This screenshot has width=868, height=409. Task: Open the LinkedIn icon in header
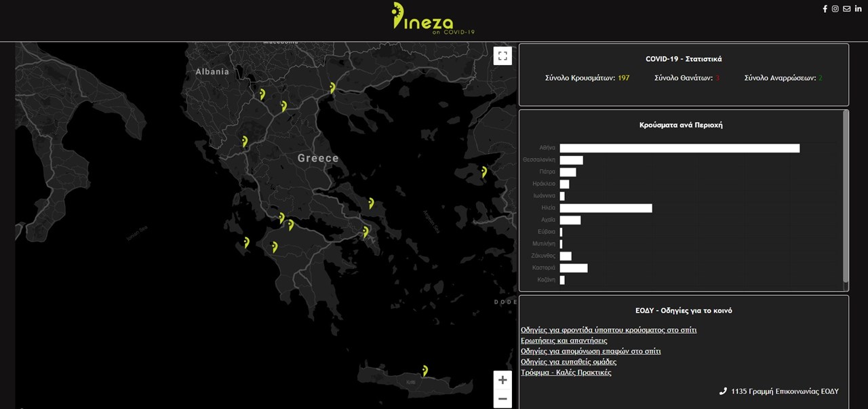pos(858,9)
